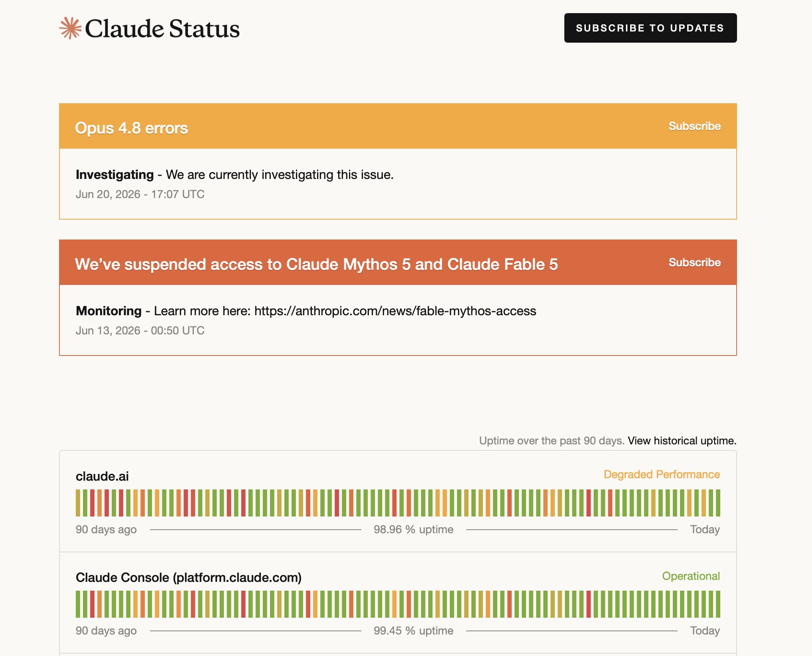Viewport: 812px width, 656px height.
Task: Click Claude Console (platform.claude.com) component name
Action: click(189, 577)
